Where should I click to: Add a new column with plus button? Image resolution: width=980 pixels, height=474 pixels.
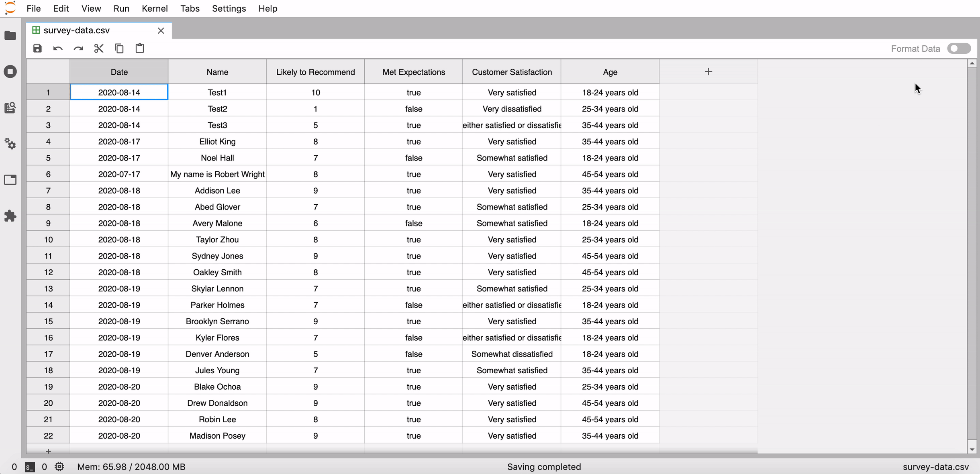tap(708, 72)
